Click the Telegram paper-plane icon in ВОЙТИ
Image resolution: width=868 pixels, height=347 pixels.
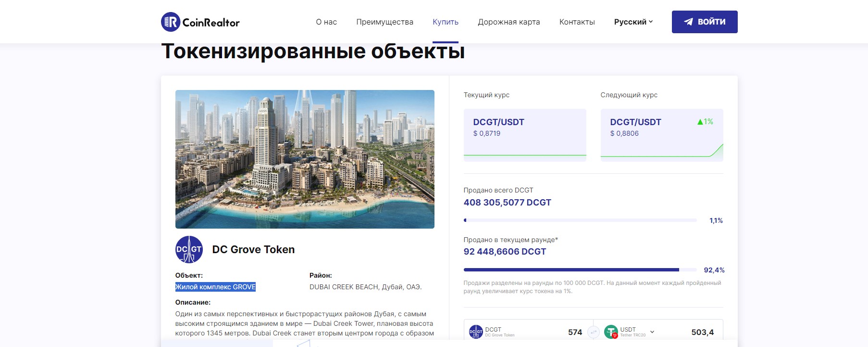pos(688,22)
